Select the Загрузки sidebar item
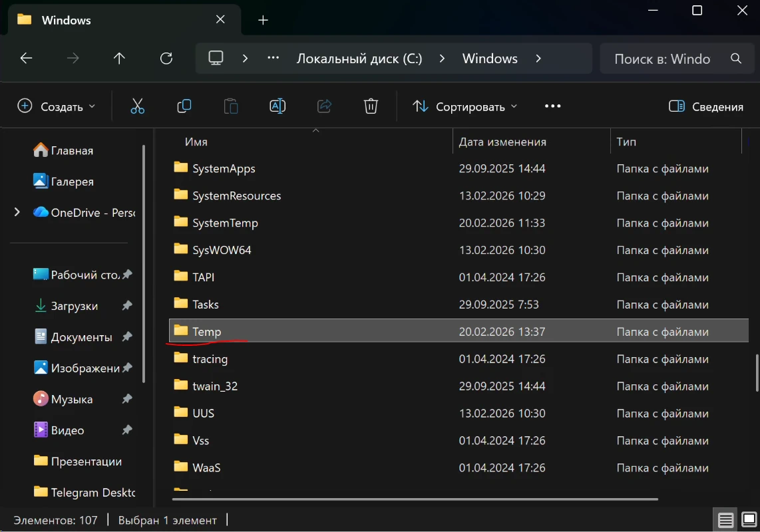 click(74, 306)
